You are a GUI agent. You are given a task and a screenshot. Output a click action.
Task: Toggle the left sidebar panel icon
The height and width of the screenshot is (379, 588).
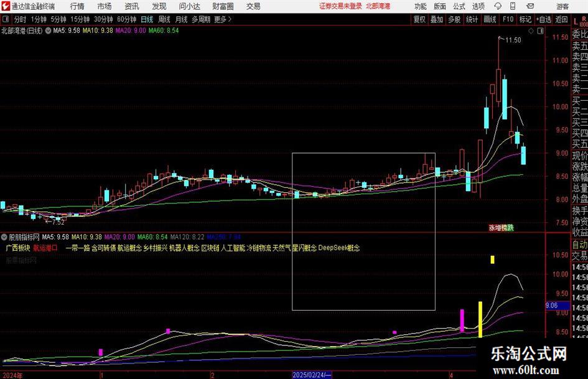click(5, 19)
